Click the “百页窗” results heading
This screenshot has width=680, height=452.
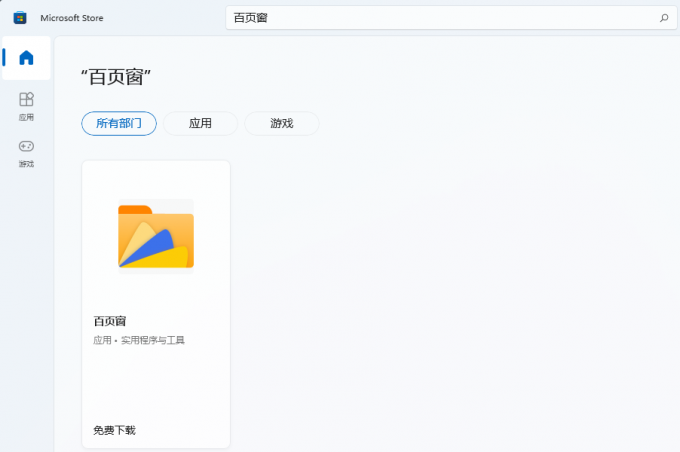point(116,77)
